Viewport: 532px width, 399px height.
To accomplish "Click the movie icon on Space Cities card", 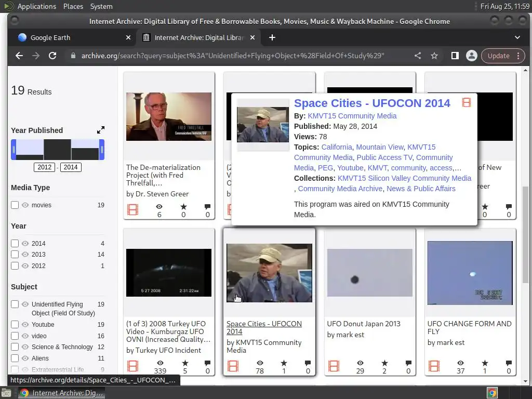I will point(233,366).
